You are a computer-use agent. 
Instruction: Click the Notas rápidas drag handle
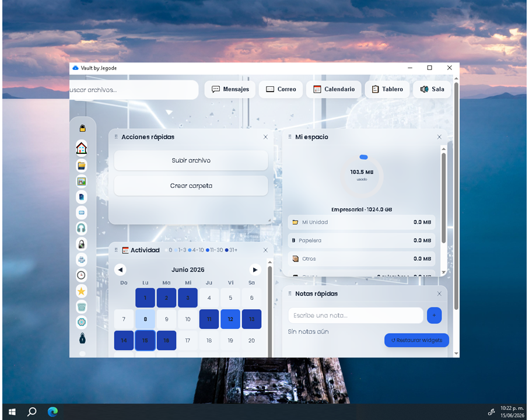point(290,294)
